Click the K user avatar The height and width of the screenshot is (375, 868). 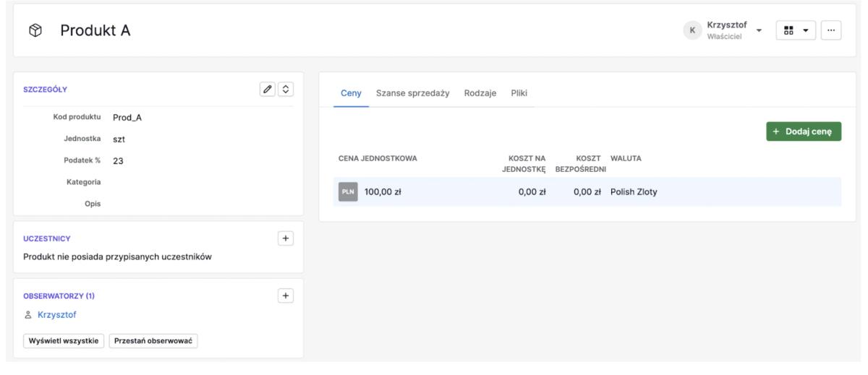click(x=693, y=30)
